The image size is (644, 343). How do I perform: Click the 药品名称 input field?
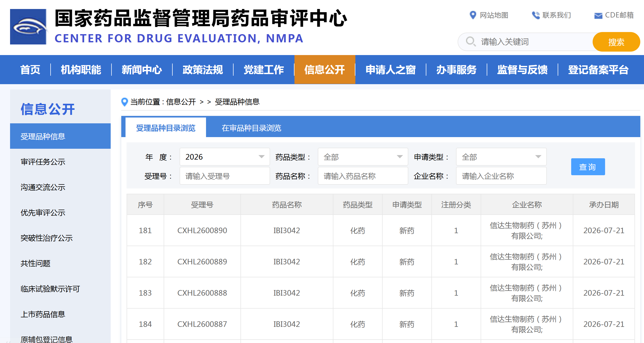(x=363, y=176)
